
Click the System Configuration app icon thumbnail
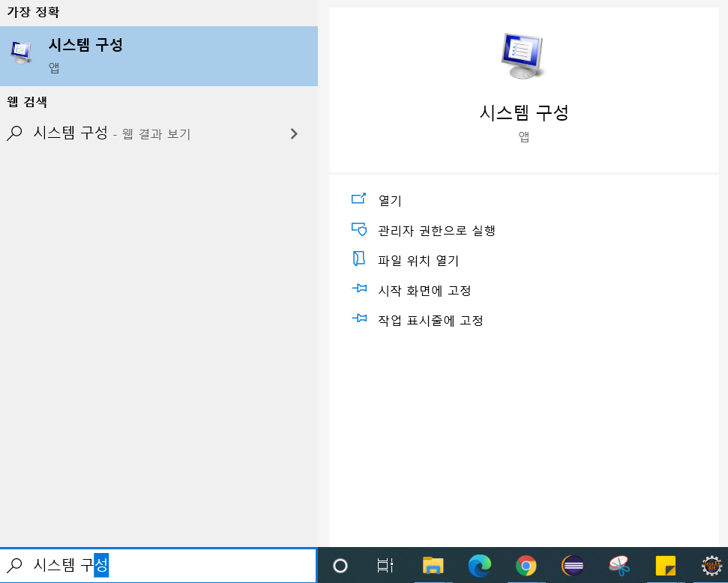click(523, 56)
